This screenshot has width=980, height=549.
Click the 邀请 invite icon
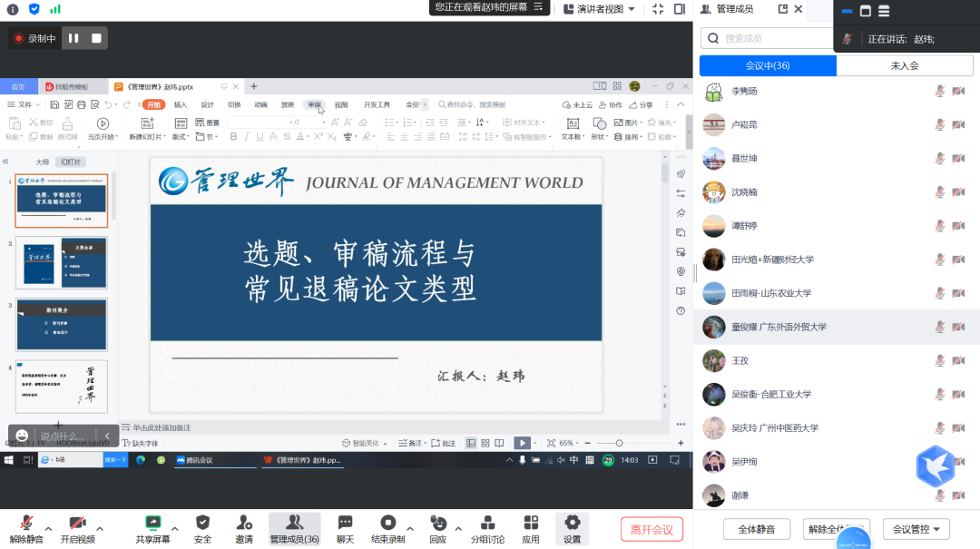pos(244,524)
